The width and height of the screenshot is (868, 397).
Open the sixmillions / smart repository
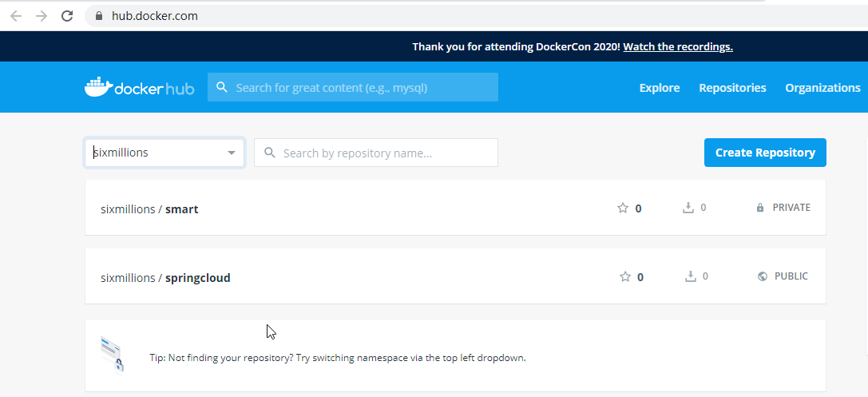[149, 209]
